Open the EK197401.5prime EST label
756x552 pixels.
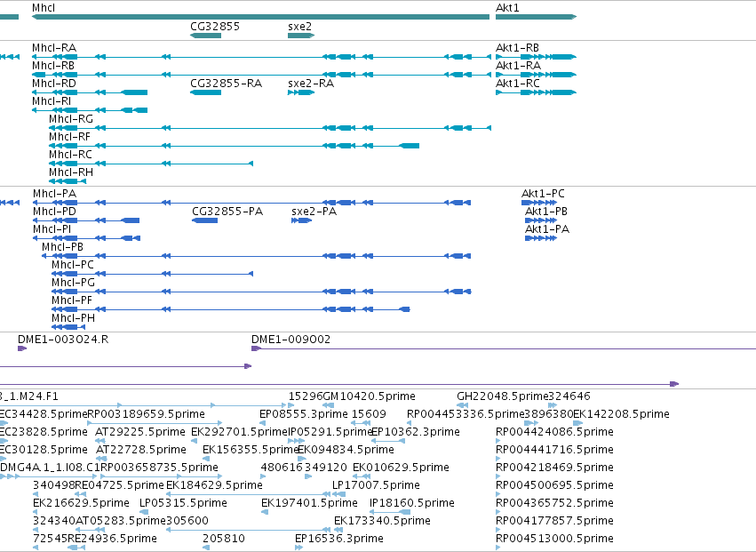pyautogui.click(x=309, y=503)
